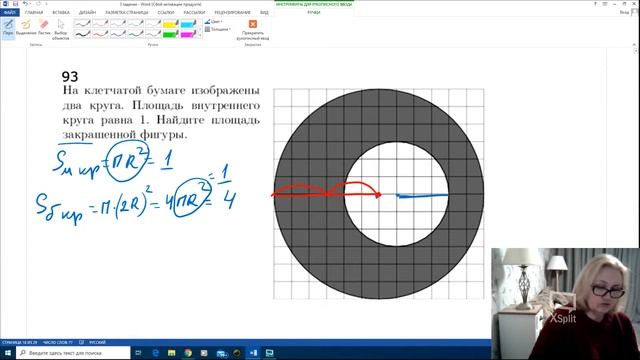
Task: Pick the thin red pen, top row
Action: [100, 24]
